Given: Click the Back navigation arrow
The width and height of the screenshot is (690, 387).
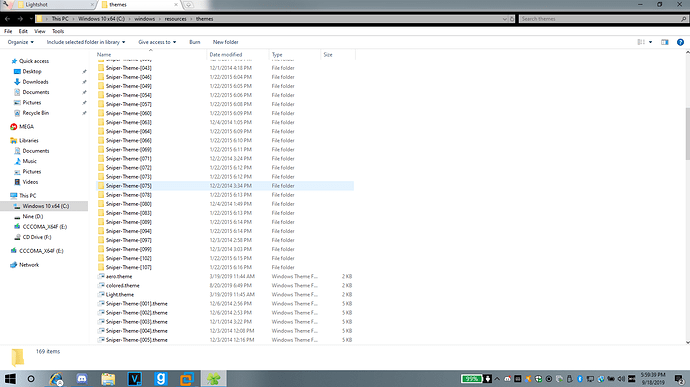Looking at the screenshot, I should click(x=7, y=19).
